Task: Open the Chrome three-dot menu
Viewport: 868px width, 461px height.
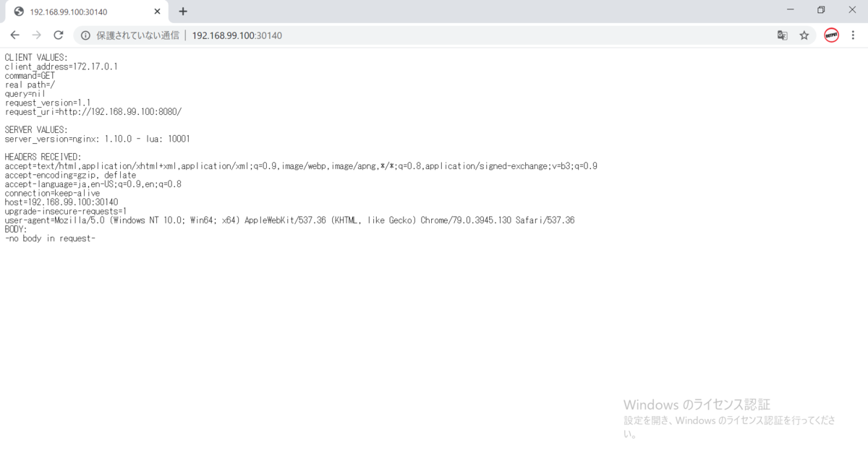Action: [x=854, y=35]
